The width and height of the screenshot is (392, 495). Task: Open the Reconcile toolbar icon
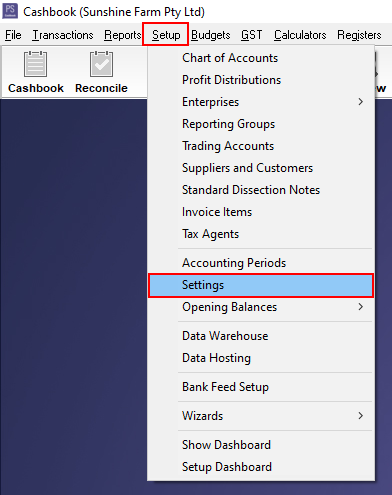[x=101, y=72]
